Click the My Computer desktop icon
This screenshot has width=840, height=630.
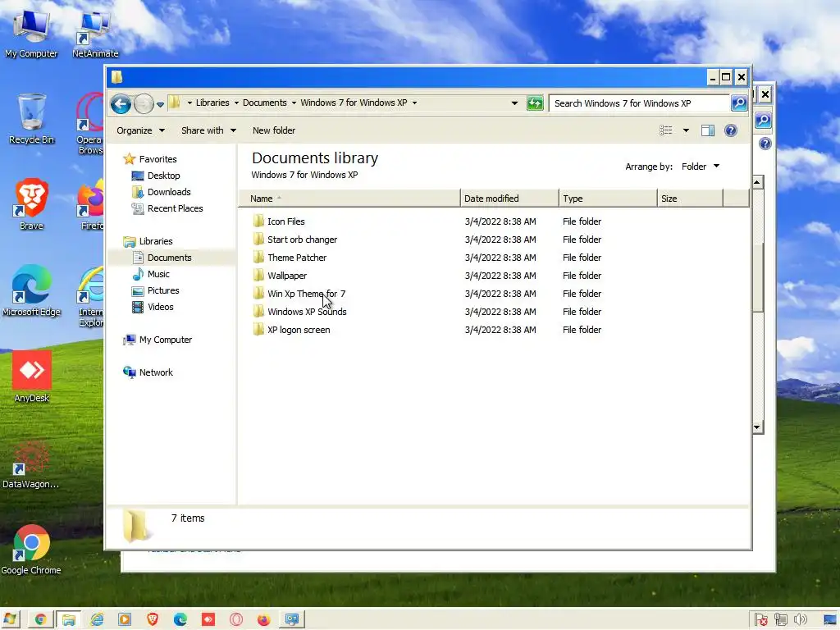pyautogui.click(x=31, y=33)
